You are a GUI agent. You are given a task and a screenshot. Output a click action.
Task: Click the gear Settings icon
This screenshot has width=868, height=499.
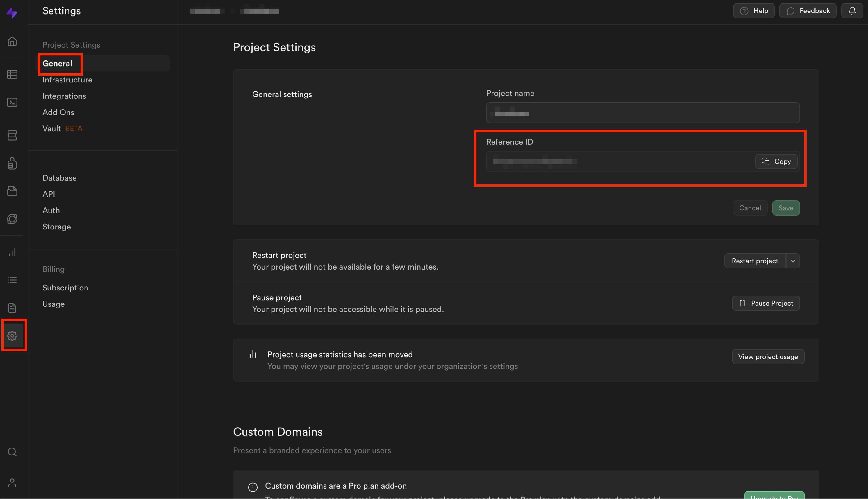tap(12, 335)
